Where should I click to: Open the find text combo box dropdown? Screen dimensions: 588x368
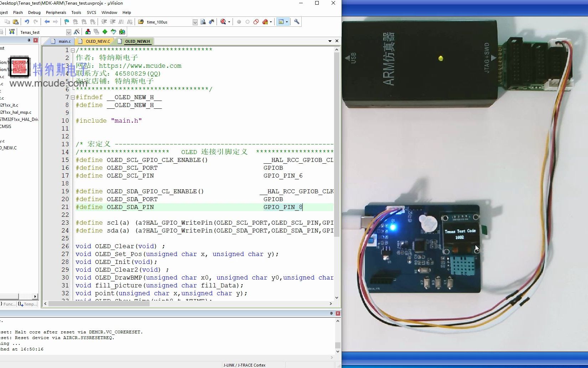pos(195,22)
